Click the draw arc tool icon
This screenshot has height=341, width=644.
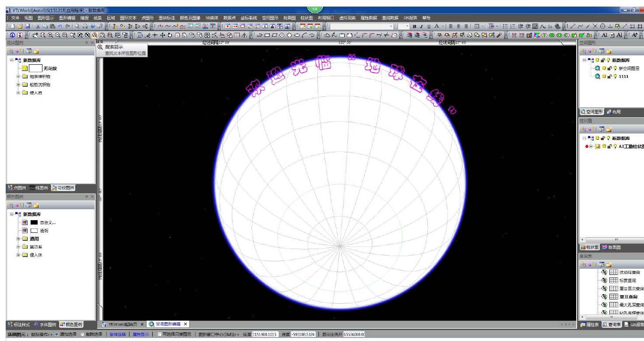click(304, 35)
